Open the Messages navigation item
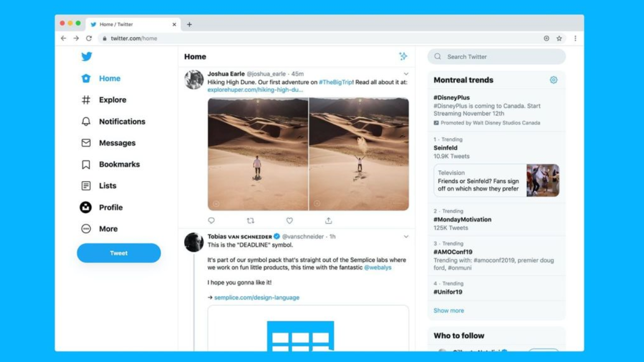The height and width of the screenshot is (362, 644). pyautogui.click(x=108, y=143)
